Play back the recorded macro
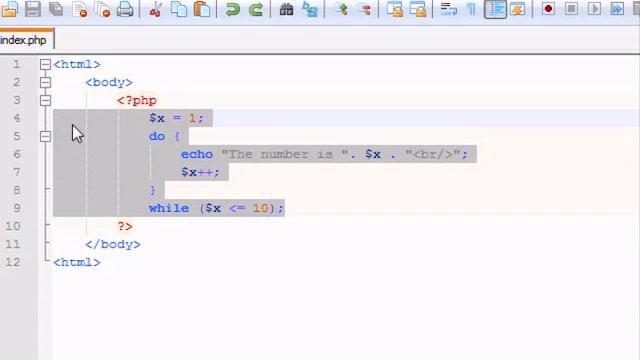Viewport: 640px width, 360px height. coord(594,9)
